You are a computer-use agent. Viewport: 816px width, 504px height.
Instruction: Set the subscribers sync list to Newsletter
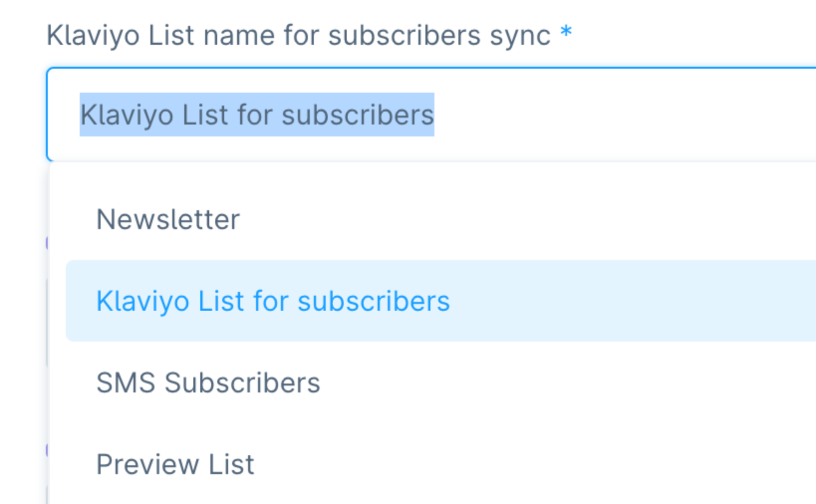coord(168,220)
